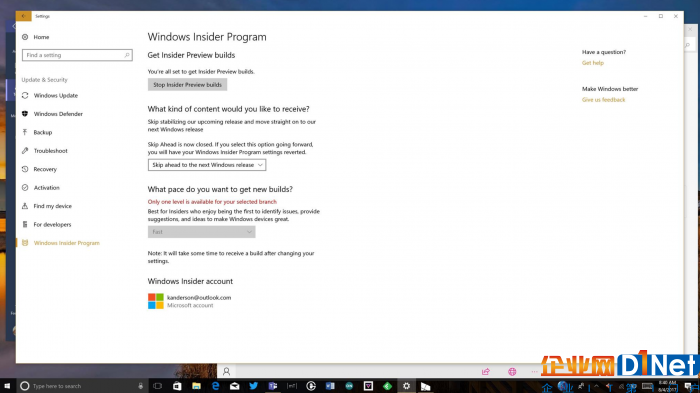The height and width of the screenshot is (393, 700).
Task: Select the kanderson@outlook.com Microsoft account
Action: (190, 301)
